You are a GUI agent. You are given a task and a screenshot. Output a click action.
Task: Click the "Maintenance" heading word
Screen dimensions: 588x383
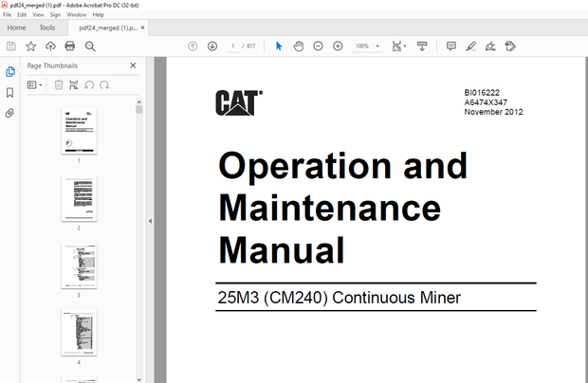pos(330,209)
